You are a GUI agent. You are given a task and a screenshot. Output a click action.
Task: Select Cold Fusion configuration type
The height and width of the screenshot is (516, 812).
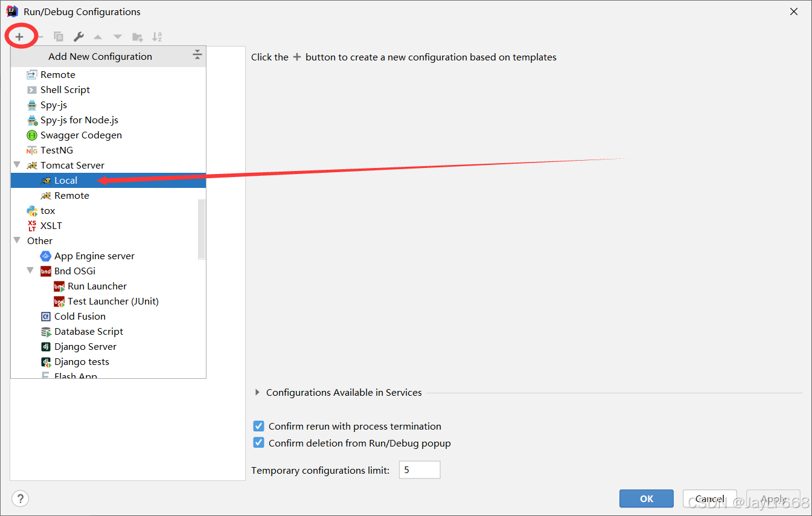click(x=109, y=316)
